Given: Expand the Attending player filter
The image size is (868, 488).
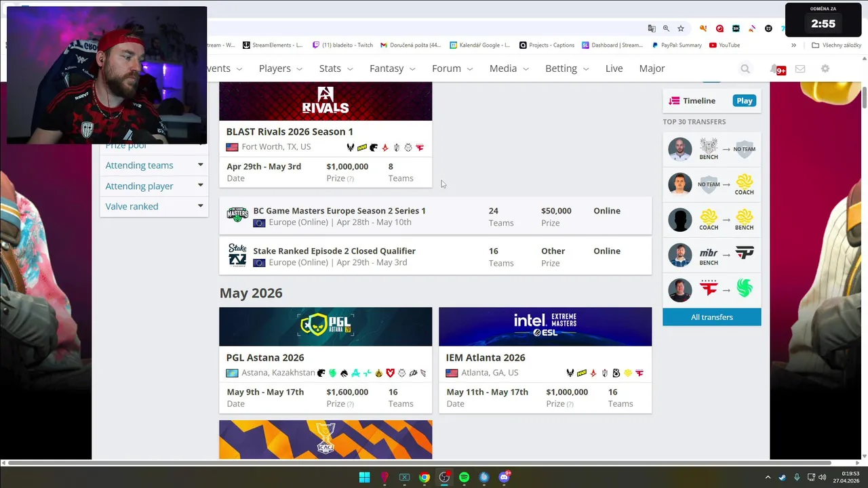Looking at the screenshot, I should click(x=154, y=186).
